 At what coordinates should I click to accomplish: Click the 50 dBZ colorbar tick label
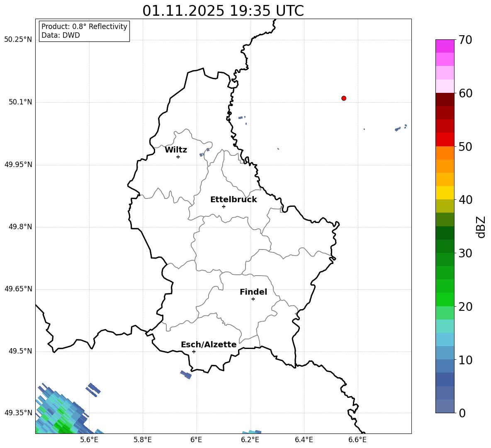point(465,147)
